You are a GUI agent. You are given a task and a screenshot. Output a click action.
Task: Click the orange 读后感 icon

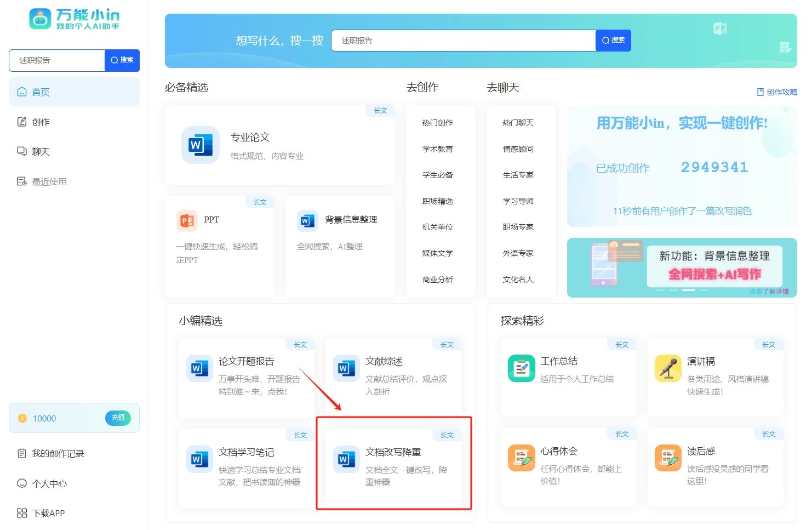click(668, 458)
